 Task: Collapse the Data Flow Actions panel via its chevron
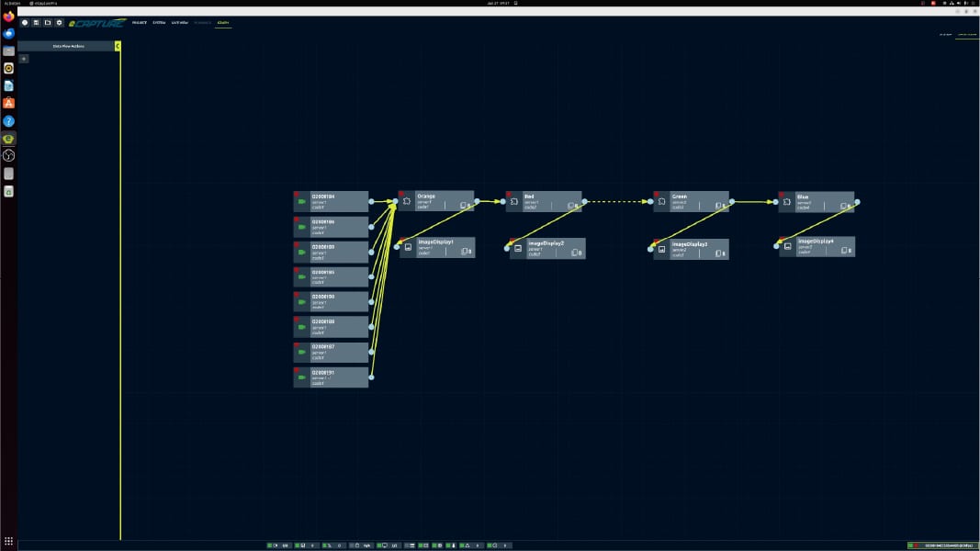click(117, 46)
